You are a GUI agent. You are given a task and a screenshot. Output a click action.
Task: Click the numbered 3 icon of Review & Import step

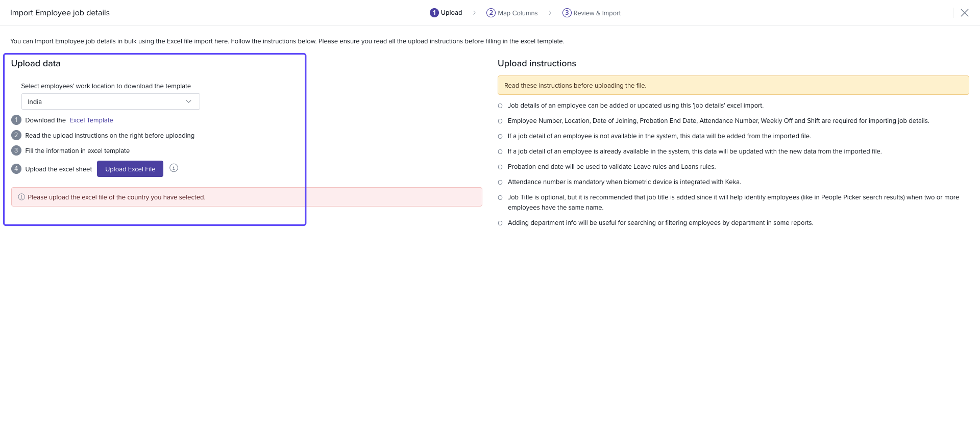click(567, 13)
